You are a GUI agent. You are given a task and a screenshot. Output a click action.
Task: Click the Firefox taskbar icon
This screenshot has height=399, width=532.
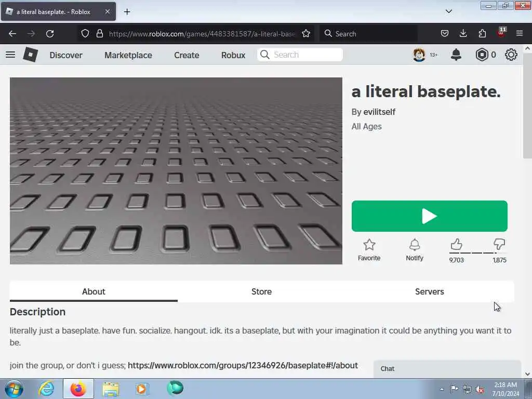point(78,389)
